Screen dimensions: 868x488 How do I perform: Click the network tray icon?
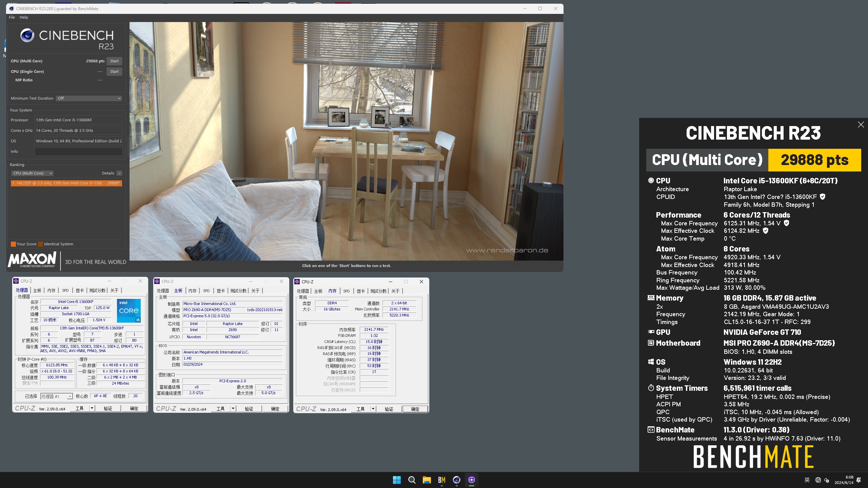click(818, 480)
